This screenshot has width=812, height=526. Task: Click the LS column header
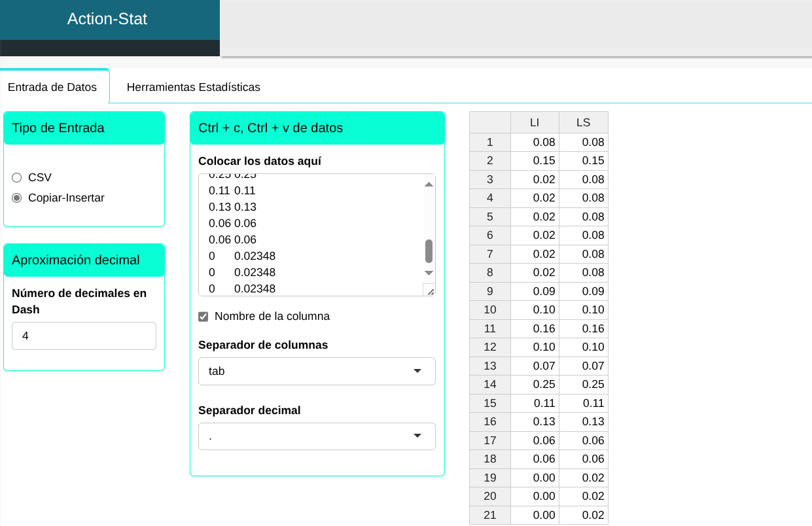click(583, 122)
